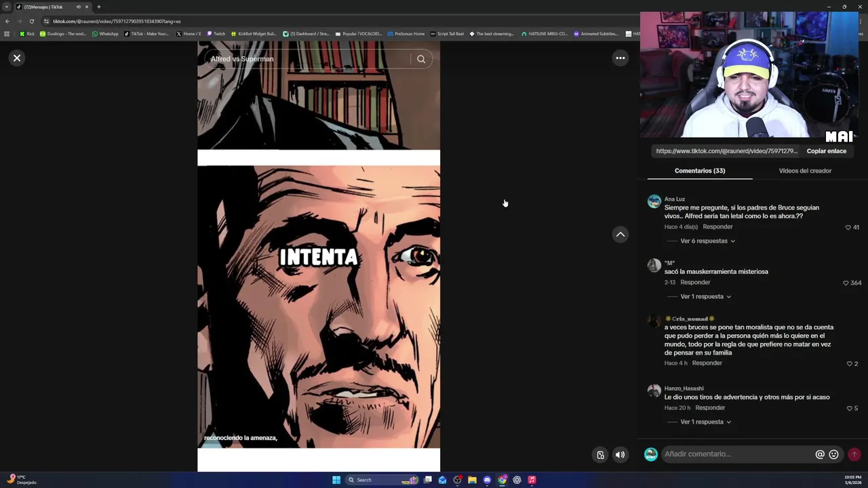Open File Explorer from the taskbar

point(472,481)
